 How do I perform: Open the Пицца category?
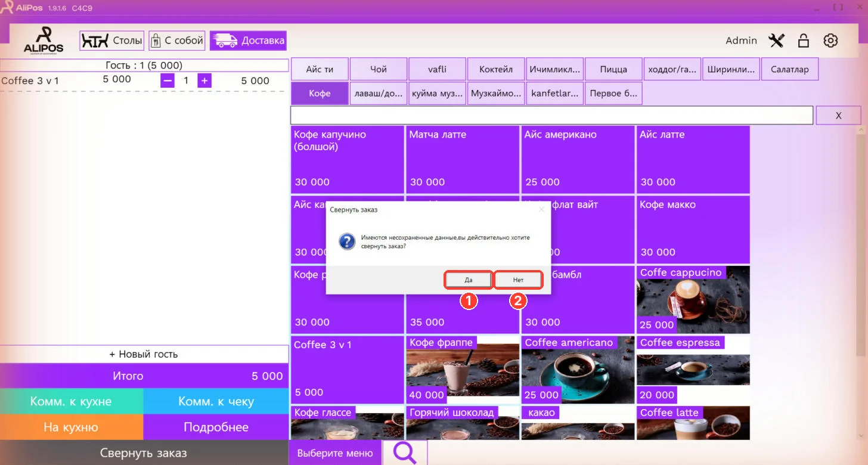click(x=613, y=69)
